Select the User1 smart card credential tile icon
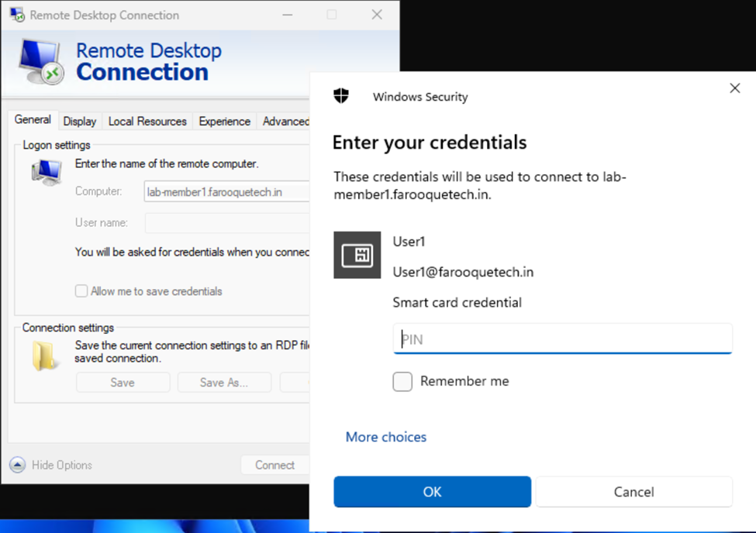Viewport: 756px width, 533px height. click(x=357, y=255)
